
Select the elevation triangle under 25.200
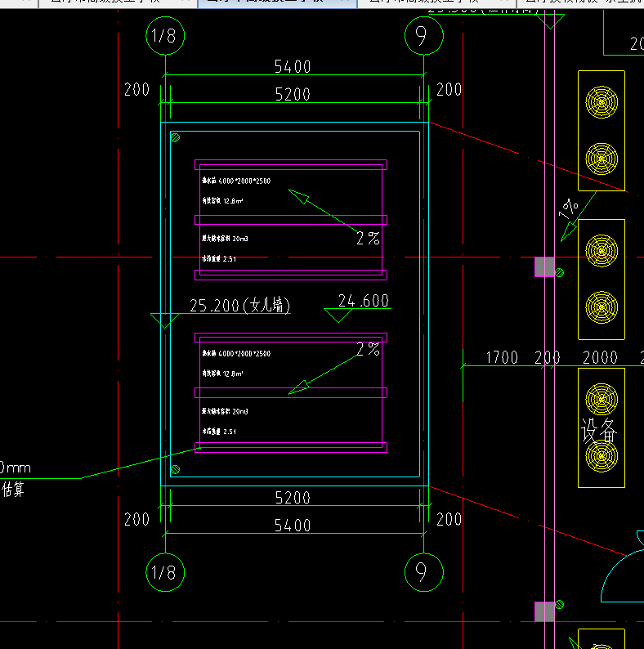tap(165, 320)
